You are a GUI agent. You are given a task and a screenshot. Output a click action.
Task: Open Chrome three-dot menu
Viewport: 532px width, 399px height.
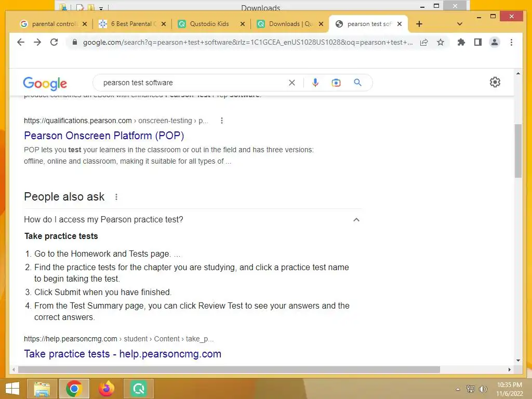tap(511, 42)
